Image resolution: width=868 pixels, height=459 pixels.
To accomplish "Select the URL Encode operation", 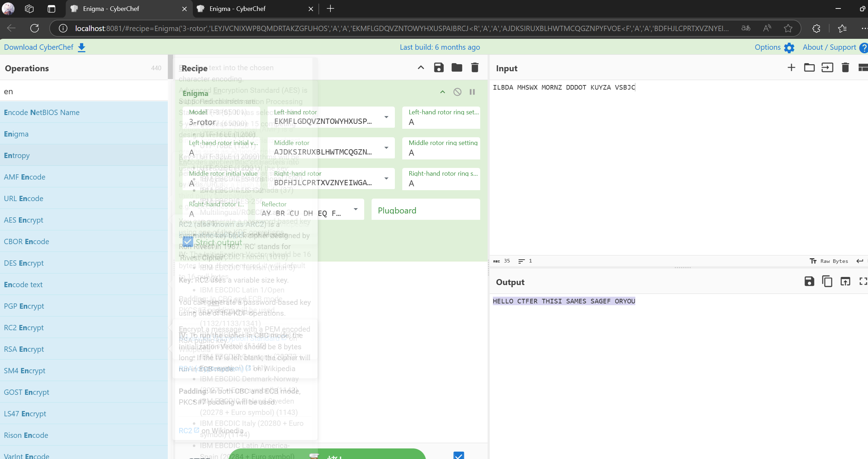I will point(84,198).
